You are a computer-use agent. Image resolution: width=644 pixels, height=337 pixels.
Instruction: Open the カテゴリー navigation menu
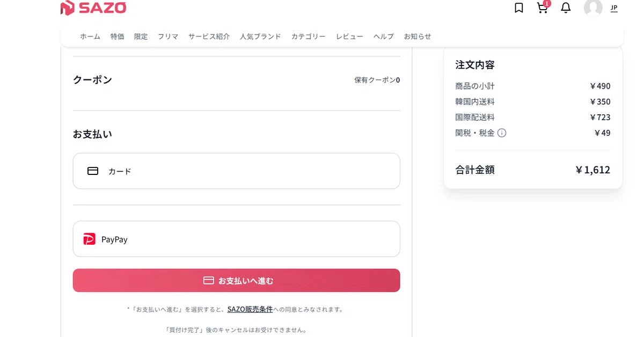tap(308, 36)
